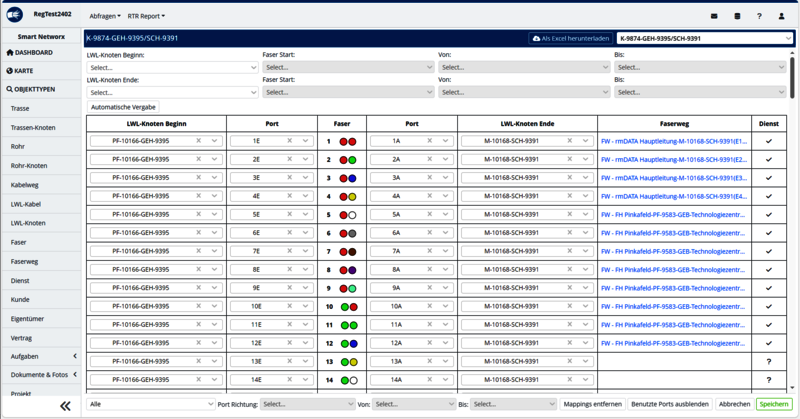This screenshot has width=800, height=419.
Task: Select Kabelweg in the sidebar
Action: (x=26, y=185)
